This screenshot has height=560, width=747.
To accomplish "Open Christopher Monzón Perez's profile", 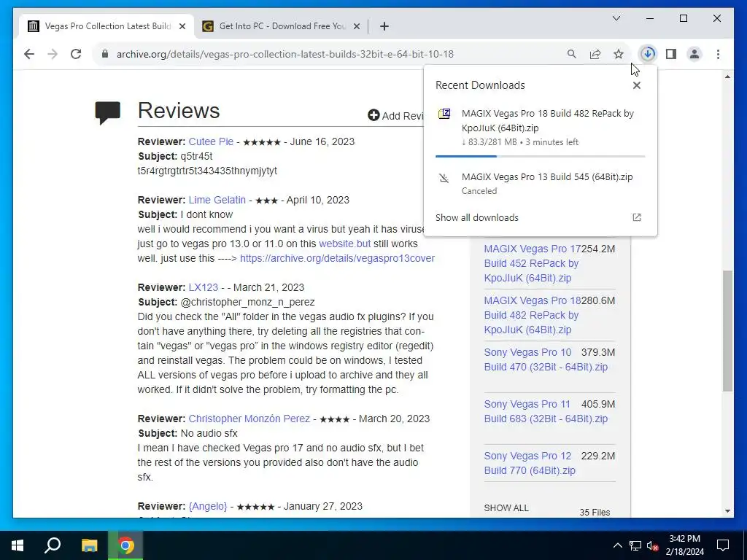I will pos(249,419).
